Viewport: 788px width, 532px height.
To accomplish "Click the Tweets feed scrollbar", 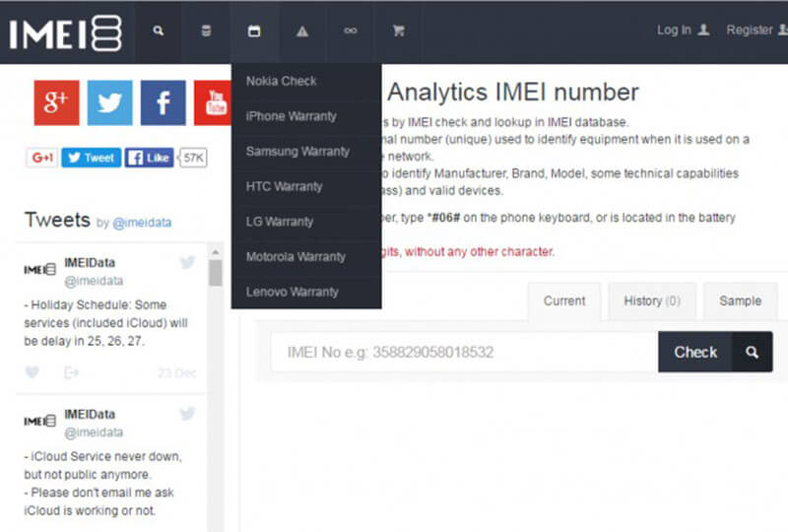I will (x=216, y=266).
